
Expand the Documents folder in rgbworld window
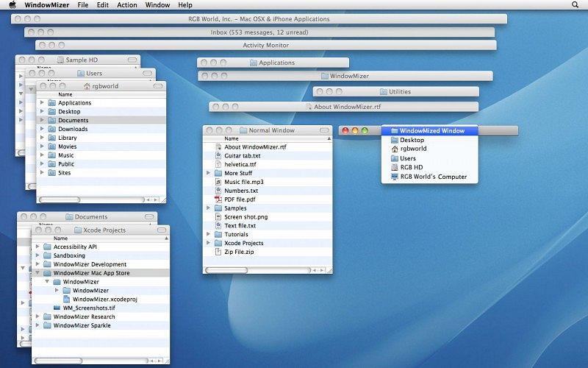click(42, 121)
